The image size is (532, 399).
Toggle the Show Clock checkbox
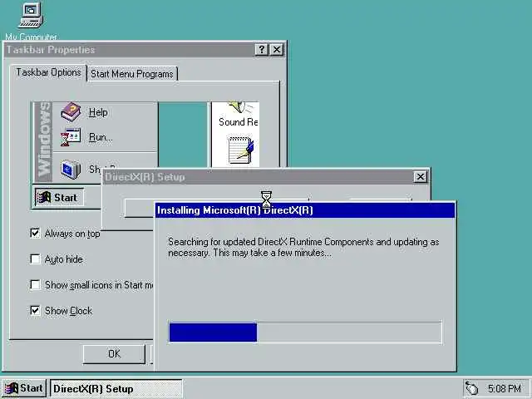tap(35, 310)
